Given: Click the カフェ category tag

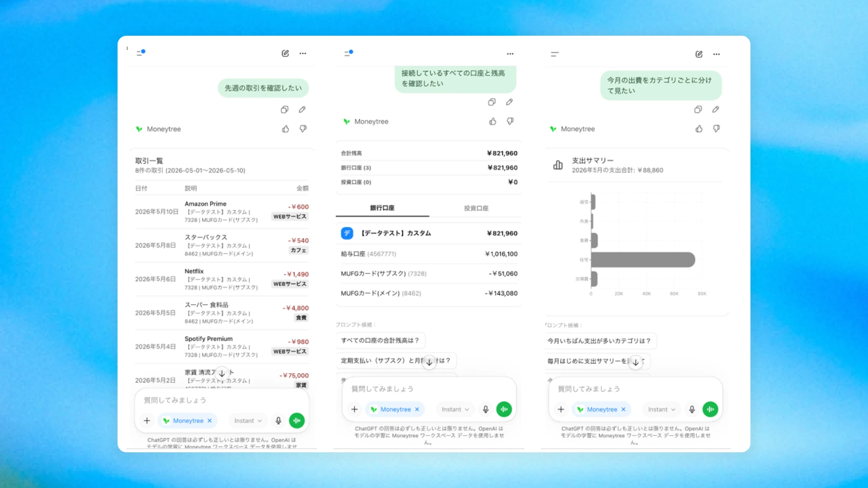Looking at the screenshot, I should [298, 250].
